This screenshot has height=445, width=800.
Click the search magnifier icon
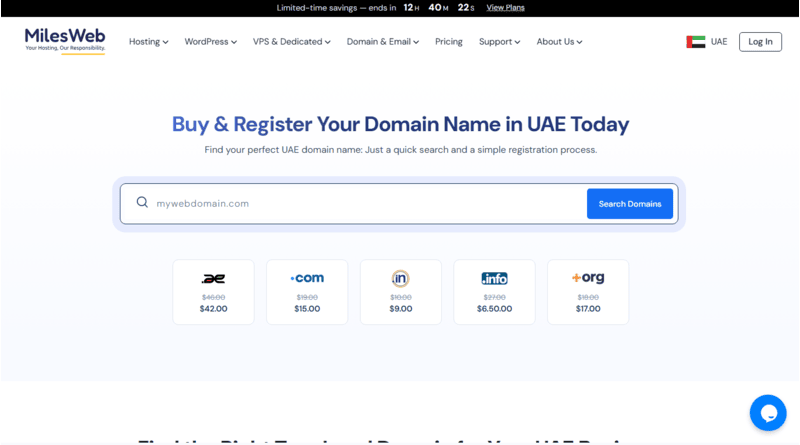(x=142, y=203)
